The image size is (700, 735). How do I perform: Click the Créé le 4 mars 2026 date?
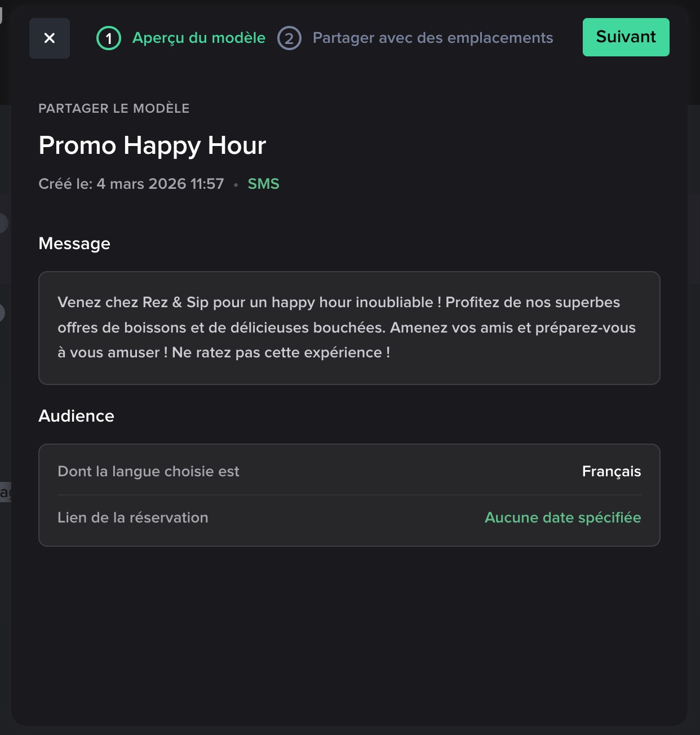tap(131, 184)
